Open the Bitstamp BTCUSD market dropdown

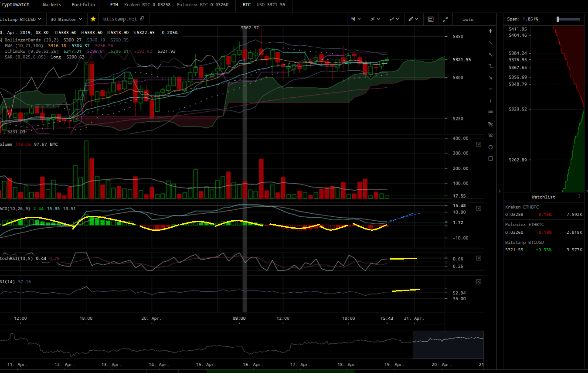click(20, 19)
